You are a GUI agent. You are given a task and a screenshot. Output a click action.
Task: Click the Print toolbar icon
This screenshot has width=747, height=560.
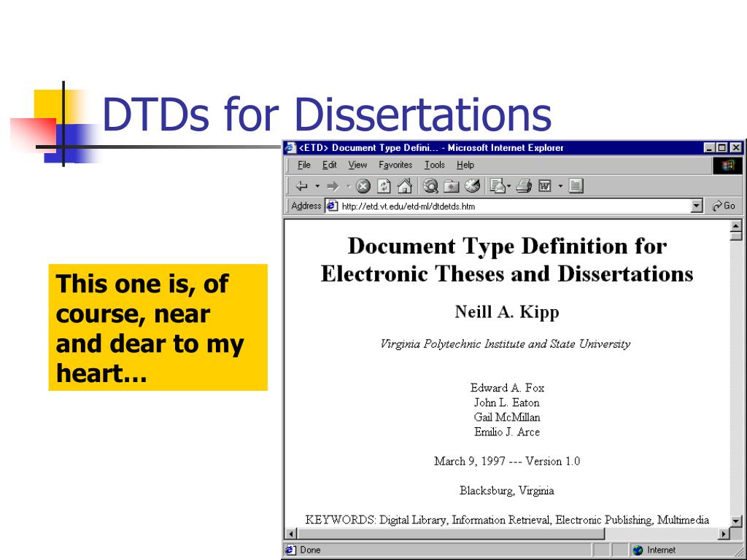[x=524, y=186]
